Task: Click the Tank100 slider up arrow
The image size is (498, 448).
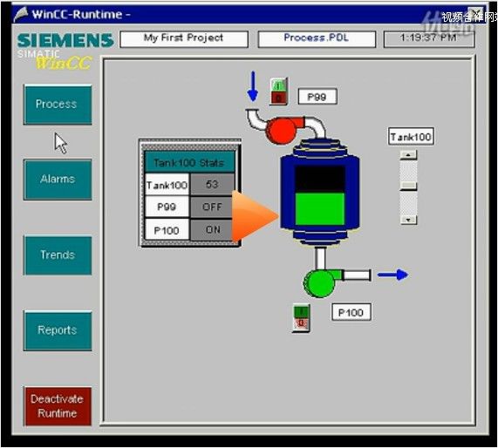Action: [x=408, y=155]
